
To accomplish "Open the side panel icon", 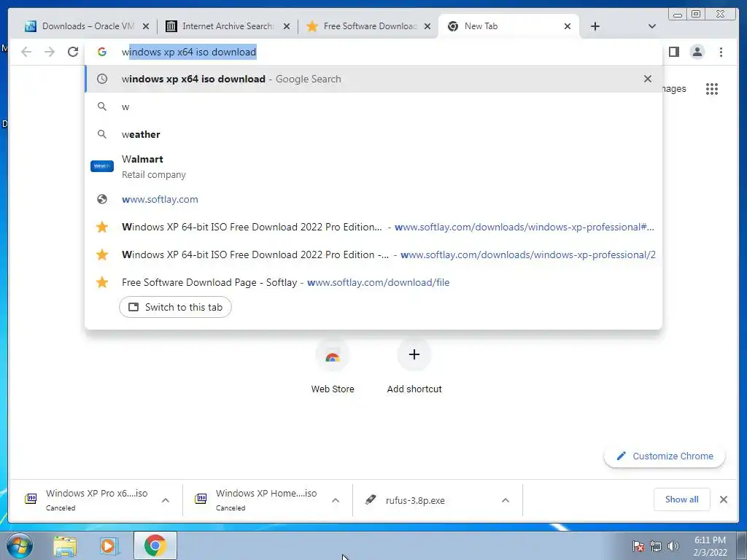I will click(673, 52).
